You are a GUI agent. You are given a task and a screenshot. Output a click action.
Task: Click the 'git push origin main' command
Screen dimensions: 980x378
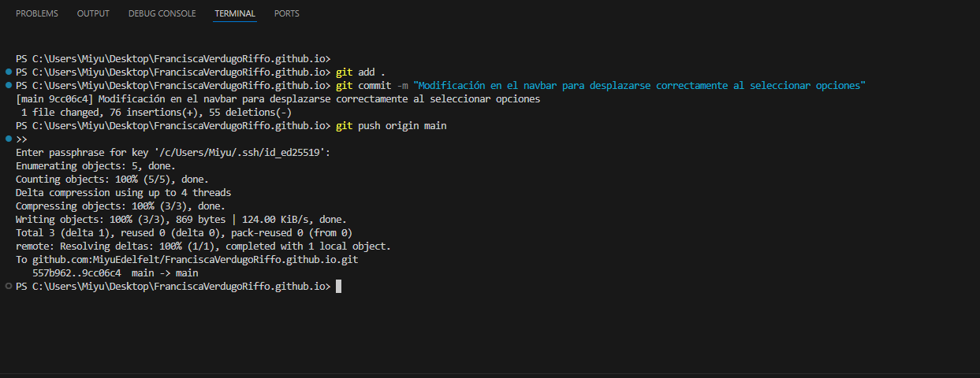(x=391, y=126)
